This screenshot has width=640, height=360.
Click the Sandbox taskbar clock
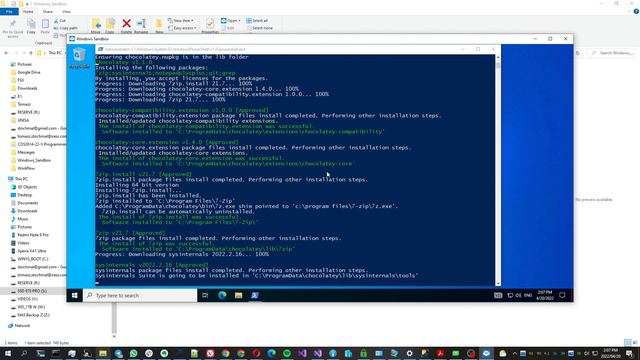[x=544, y=295]
